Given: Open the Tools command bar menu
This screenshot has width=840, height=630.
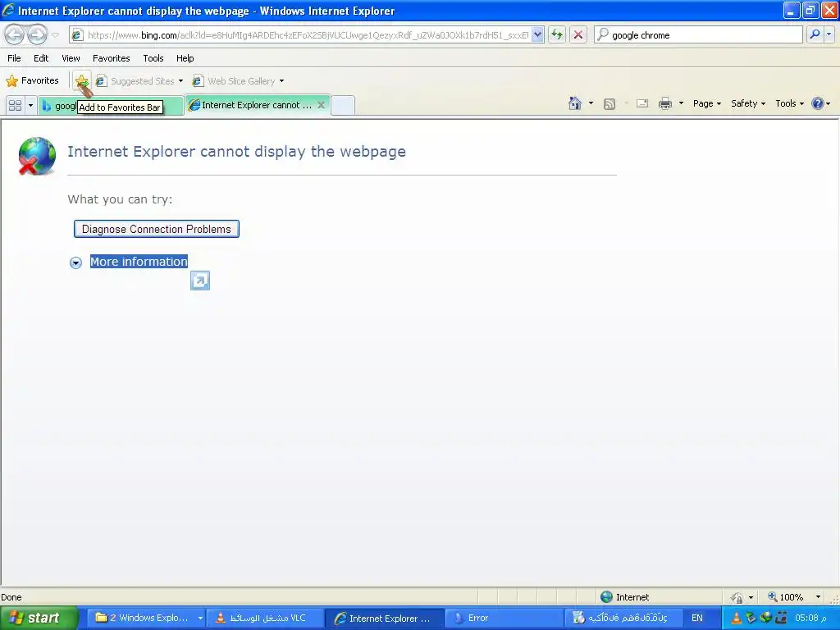Looking at the screenshot, I should click(x=790, y=103).
